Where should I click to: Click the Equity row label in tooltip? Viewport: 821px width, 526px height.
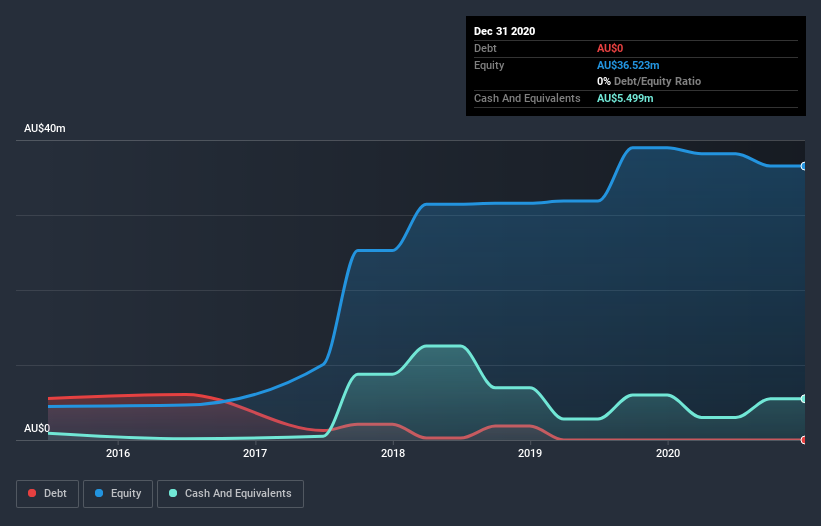click(489, 65)
